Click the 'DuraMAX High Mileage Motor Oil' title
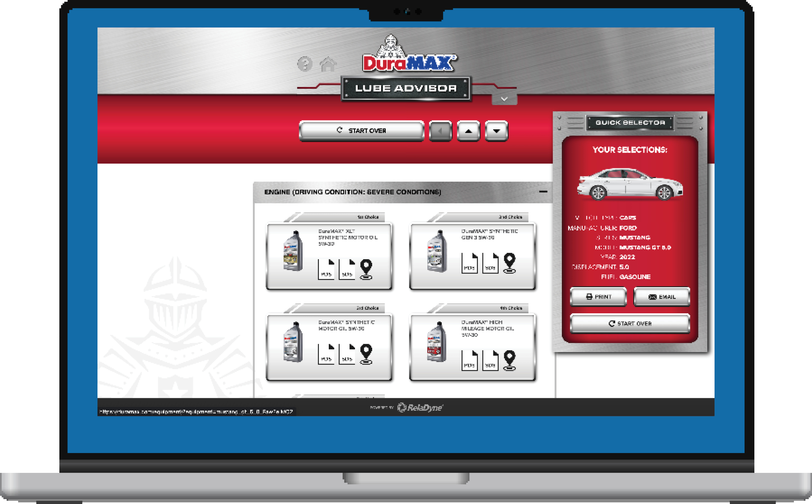This screenshot has height=504, width=812. point(487,328)
